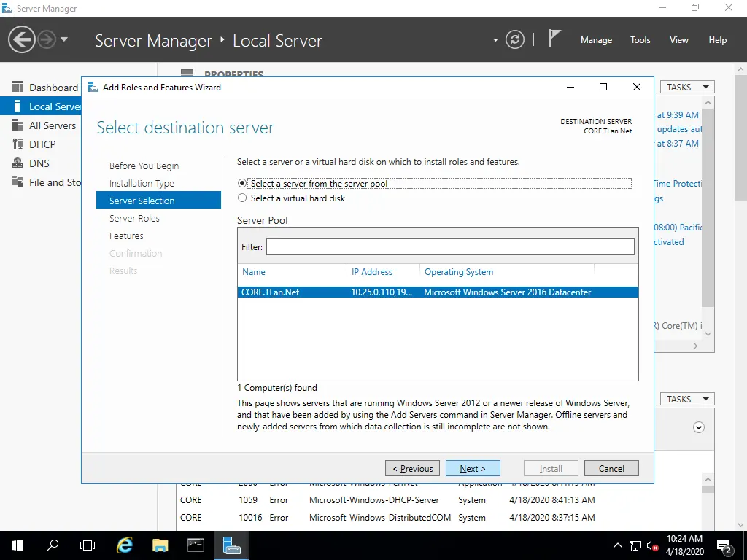Open File Explorer from the taskbar

pyautogui.click(x=160, y=545)
